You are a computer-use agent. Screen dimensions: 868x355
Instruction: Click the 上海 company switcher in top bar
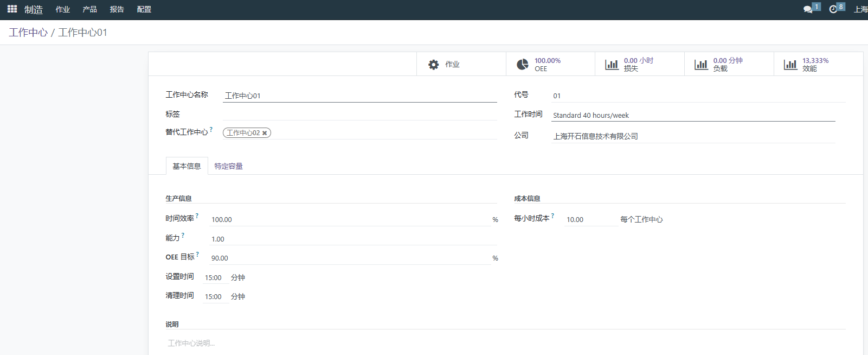(861, 9)
